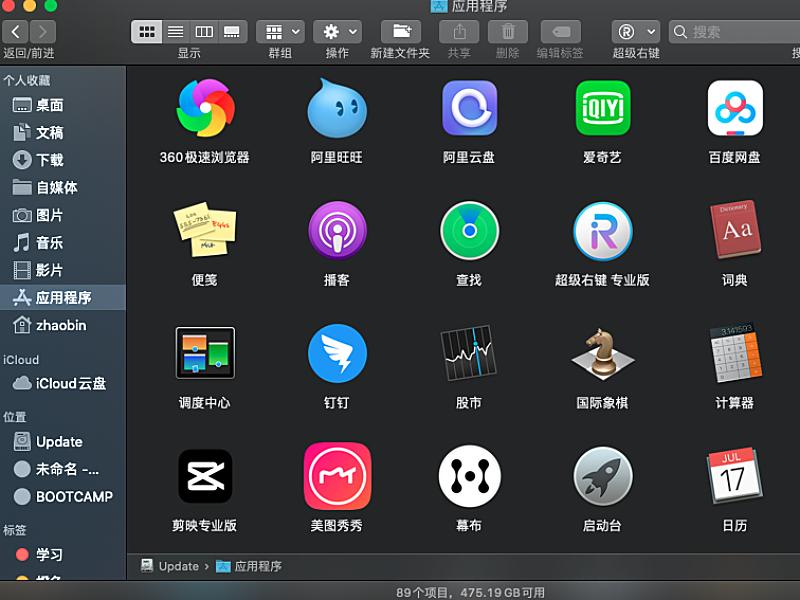This screenshot has width=800, height=600.
Task: Open 下载 in the sidebar
Action: click(x=63, y=160)
